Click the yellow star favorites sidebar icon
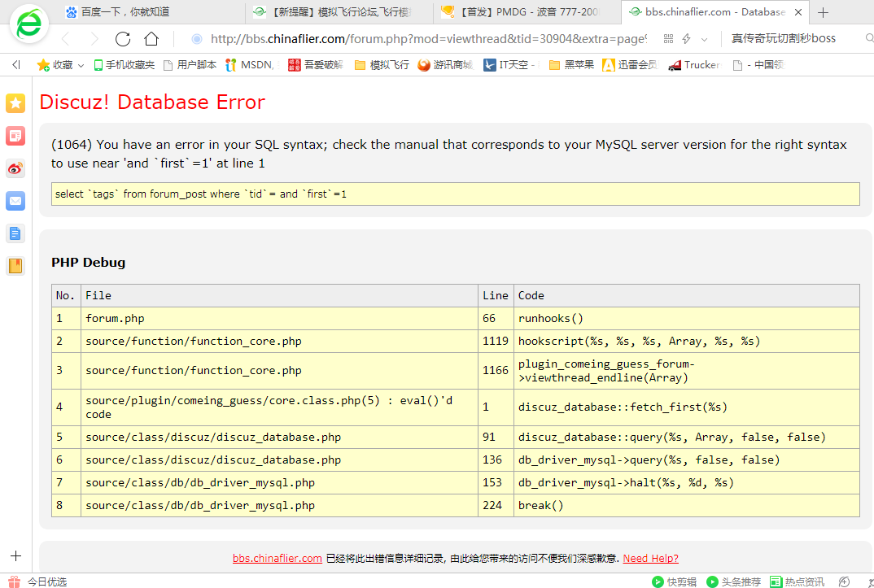The width and height of the screenshot is (874, 588). click(x=15, y=103)
